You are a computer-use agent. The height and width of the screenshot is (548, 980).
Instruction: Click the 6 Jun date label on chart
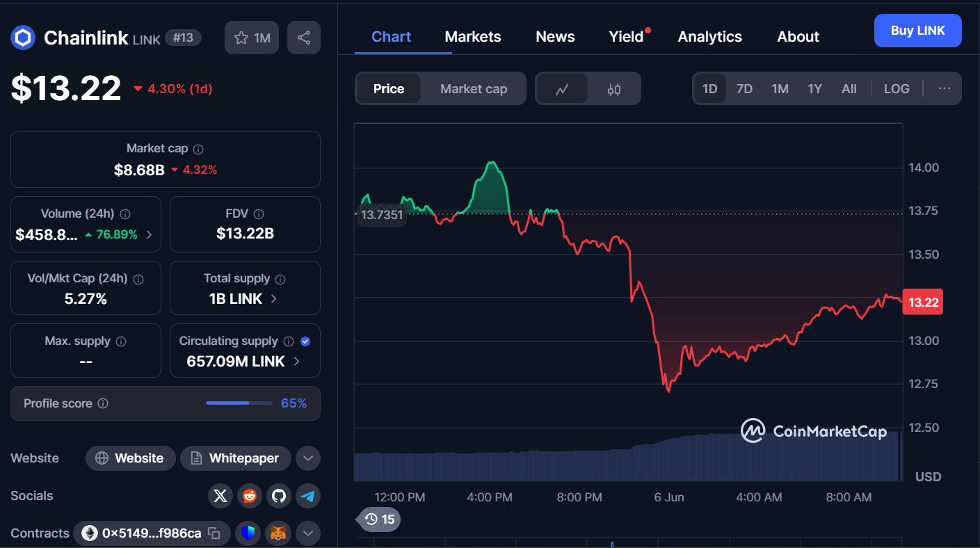click(669, 497)
